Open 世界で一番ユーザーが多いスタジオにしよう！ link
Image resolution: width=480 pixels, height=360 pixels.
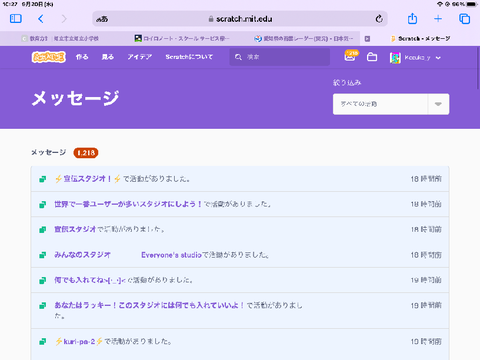click(128, 204)
